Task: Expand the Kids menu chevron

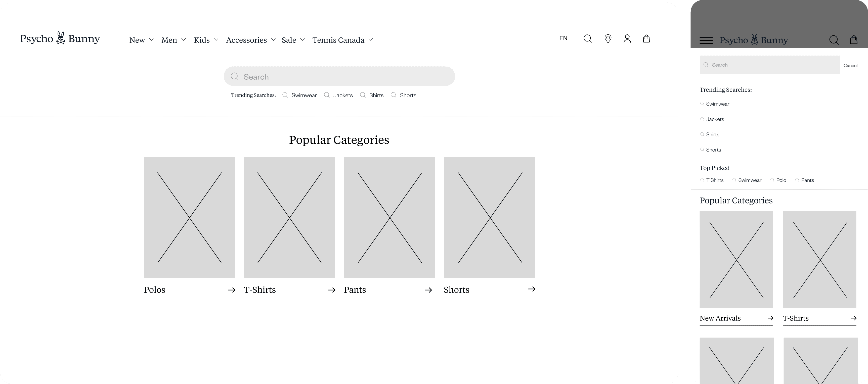Action: click(216, 40)
